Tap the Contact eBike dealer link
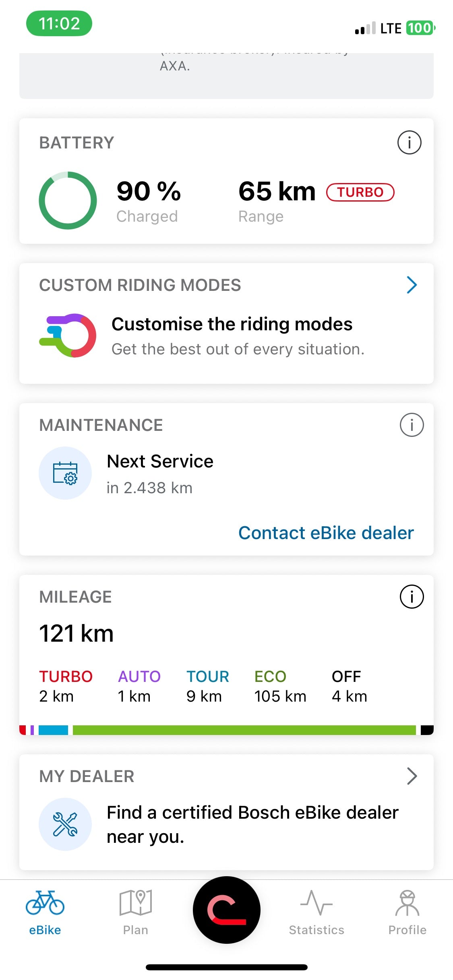453x980 pixels. (x=326, y=533)
